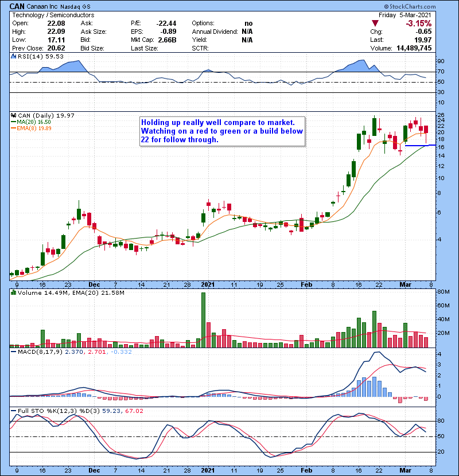Click the Open price 22.08

[56, 24]
